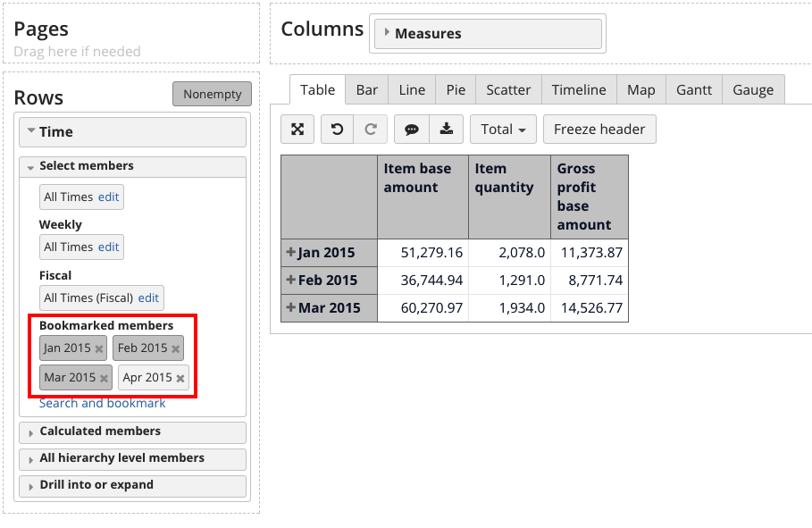812x528 pixels.
Task: Expand Mar 2015 row with plus icon
Action: 290,307
